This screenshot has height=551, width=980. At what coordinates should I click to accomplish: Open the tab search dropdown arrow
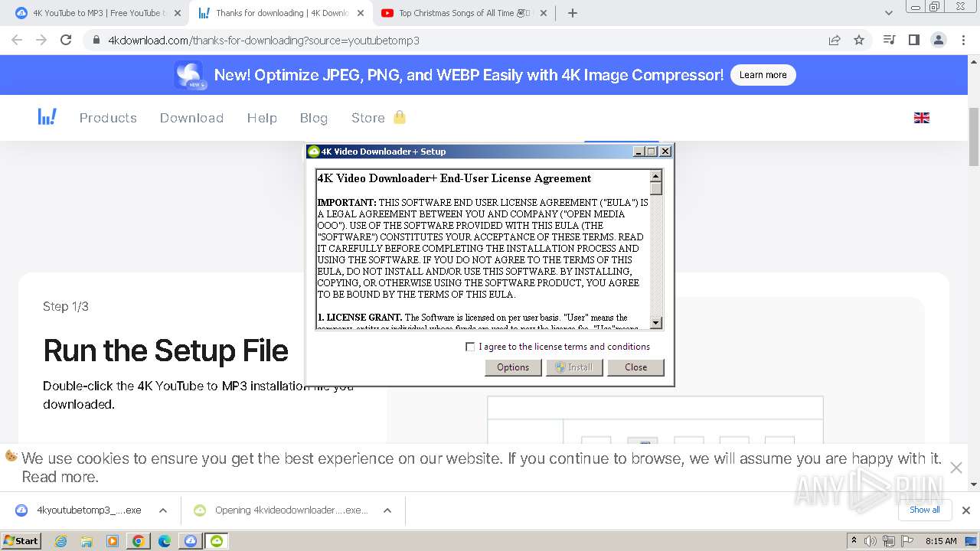tap(889, 13)
